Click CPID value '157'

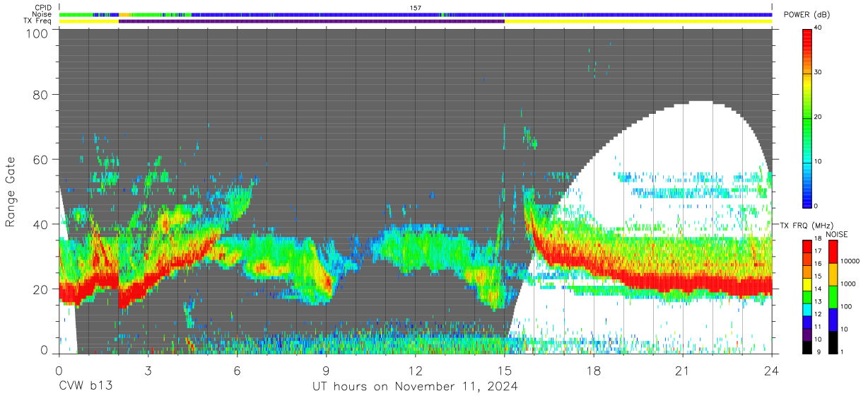click(x=416, y=7)
